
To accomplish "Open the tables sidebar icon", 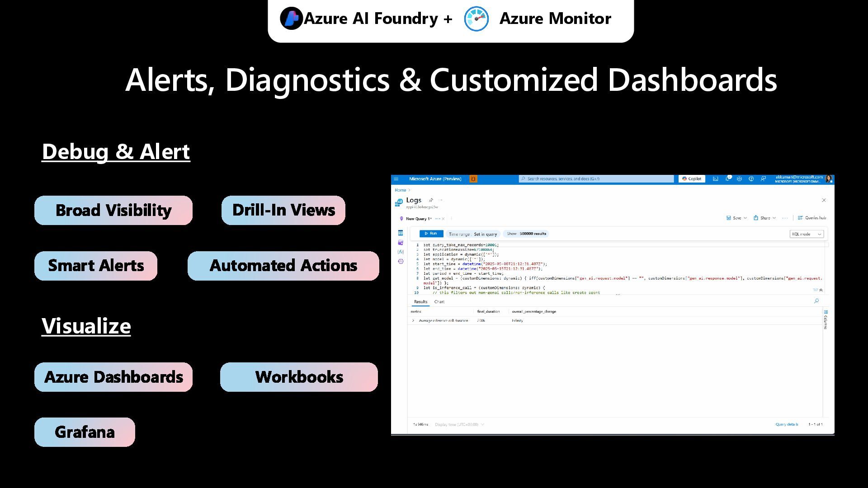I will click(x=401, y=233).
